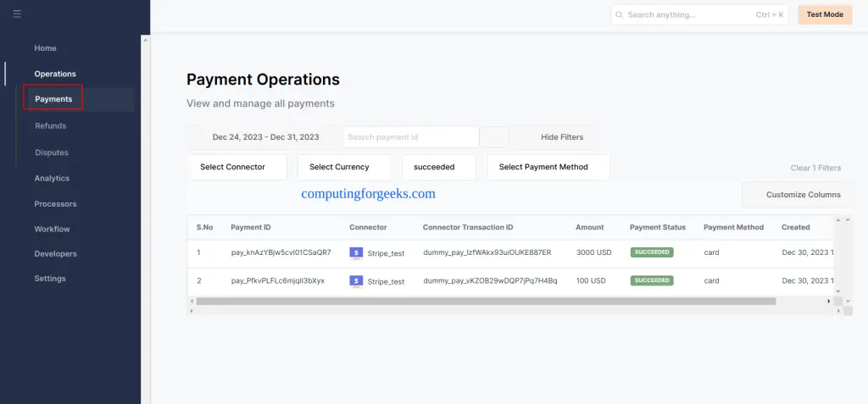This screenshot has width=868, height=404.
Task: Click Stripe icon in row 1
Action: coord(356,253)
